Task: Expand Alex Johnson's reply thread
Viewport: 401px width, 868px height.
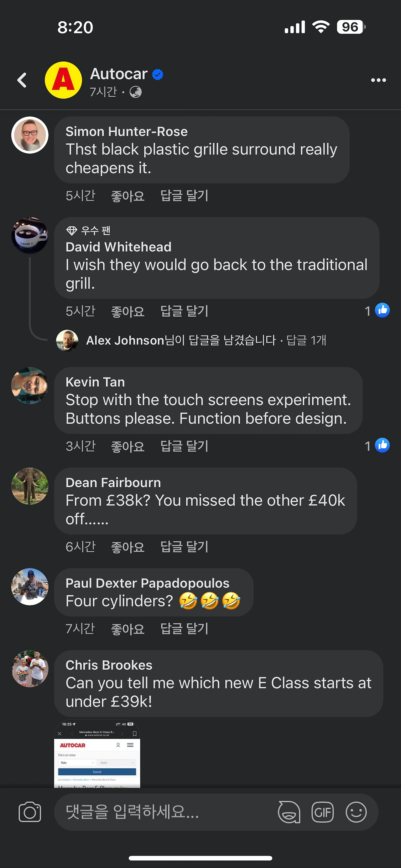Action: tap(206, 340)
